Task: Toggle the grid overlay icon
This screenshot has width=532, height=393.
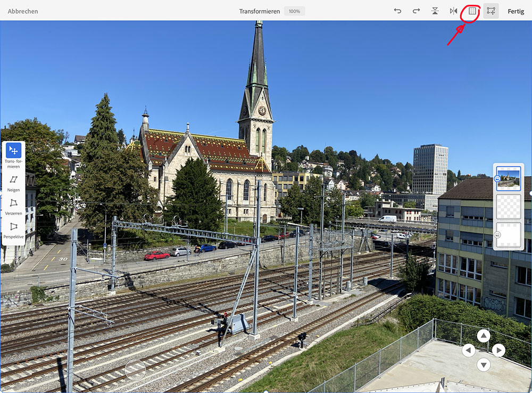Action: click(472, 11)
